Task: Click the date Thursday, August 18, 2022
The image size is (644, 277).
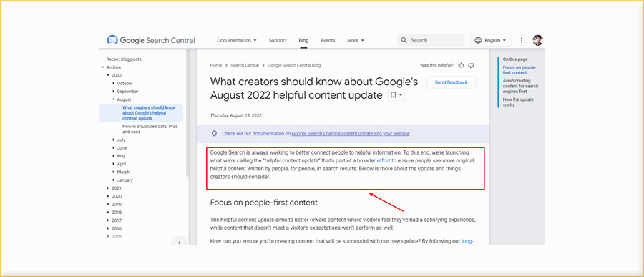Action: [x=235, y=115]
